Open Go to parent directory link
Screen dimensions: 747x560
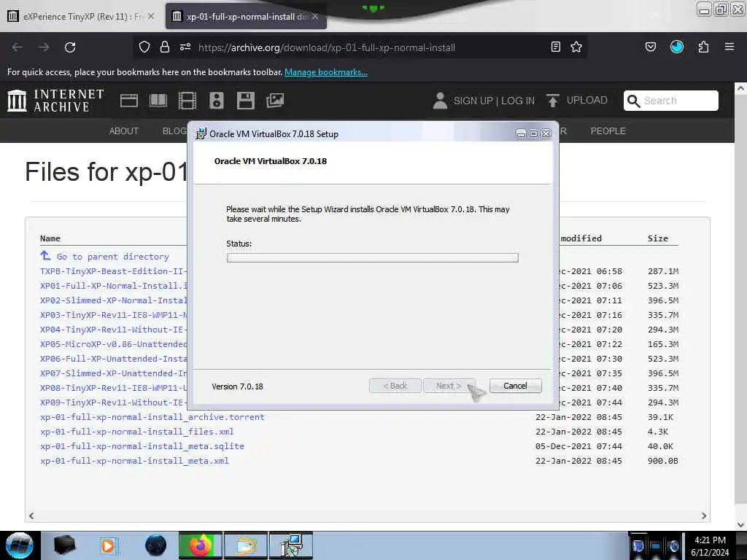(113, 256)
